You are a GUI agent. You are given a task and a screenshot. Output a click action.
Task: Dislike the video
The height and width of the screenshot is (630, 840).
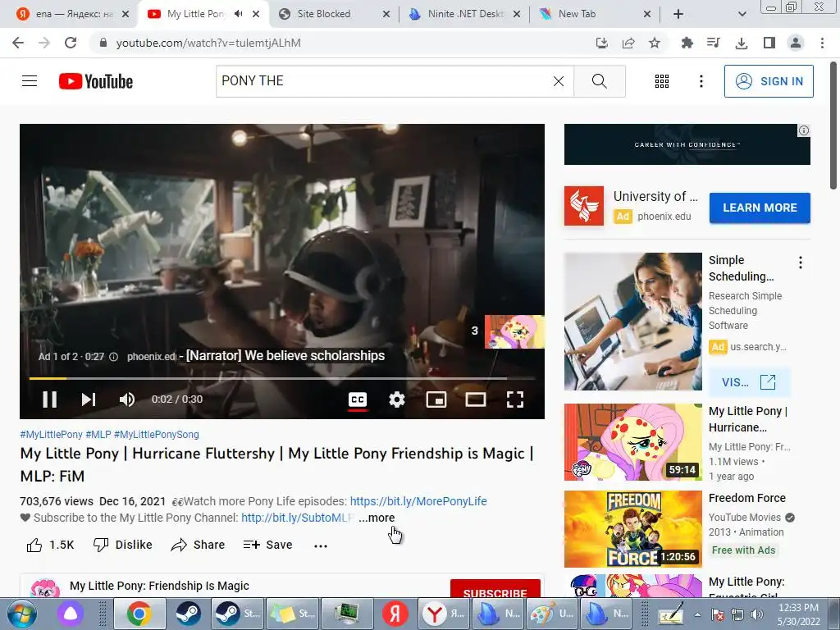(123, 545)
